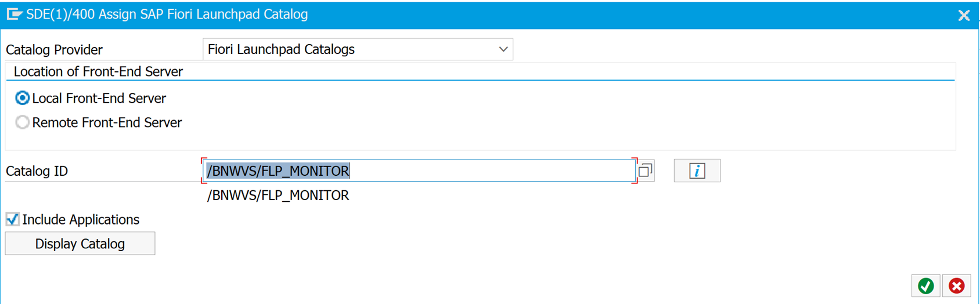Toggle the Include Applications checkbox
Image resolution: width=980 pixels, height=304 pixels.
(12, 219)
